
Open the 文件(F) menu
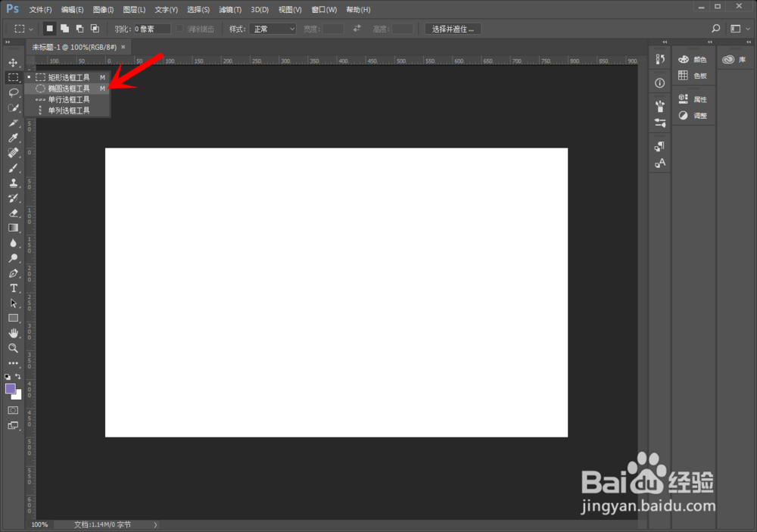pyautogui.click(x=40, y=10)
